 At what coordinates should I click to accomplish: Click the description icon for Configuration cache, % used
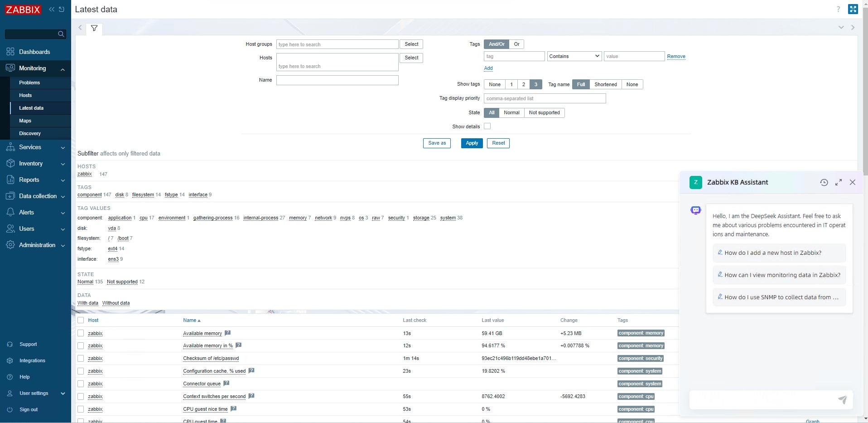pos(251,370)
